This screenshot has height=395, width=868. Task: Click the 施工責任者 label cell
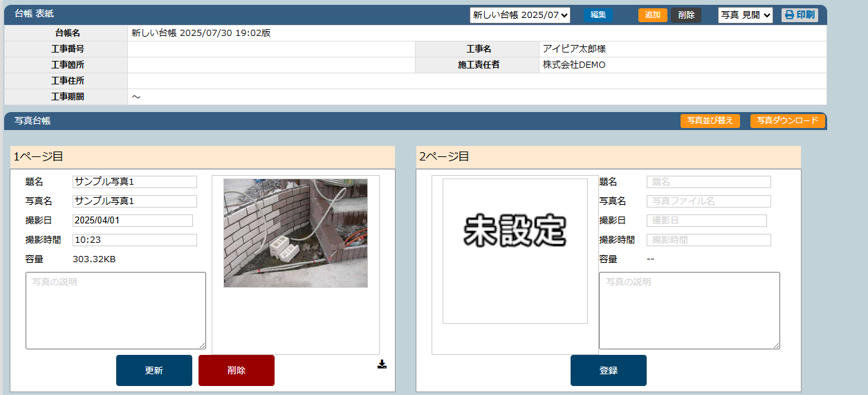(x=477, y=64)
